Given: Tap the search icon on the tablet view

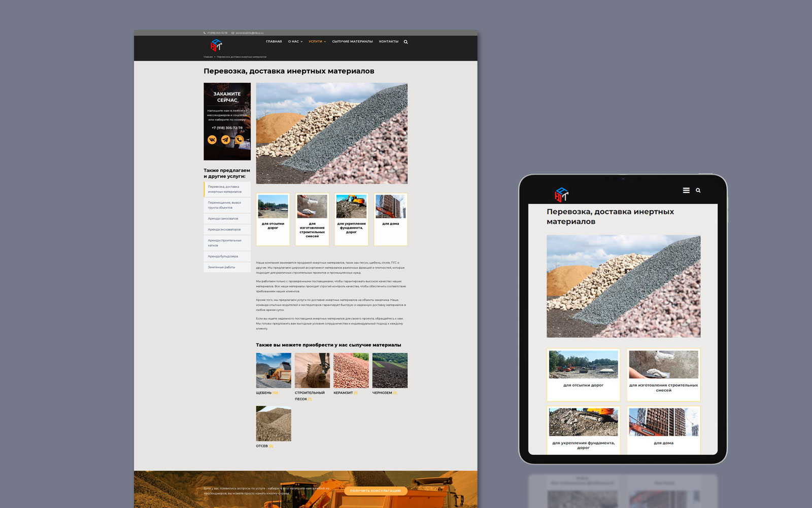Looking at the screenshot, I should point(698,190).
